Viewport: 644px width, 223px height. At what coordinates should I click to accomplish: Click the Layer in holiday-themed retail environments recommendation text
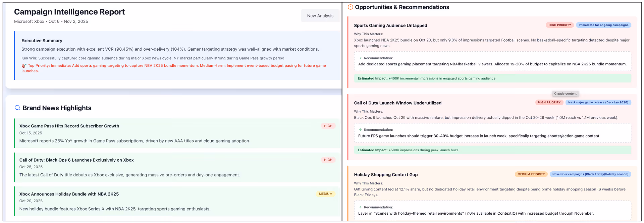[476, 213]
